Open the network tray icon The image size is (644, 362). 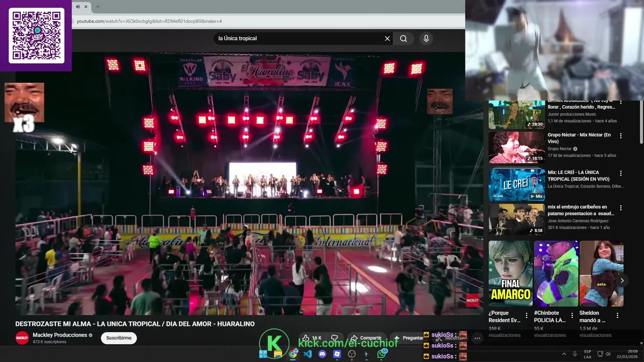(x=599, y=354)
